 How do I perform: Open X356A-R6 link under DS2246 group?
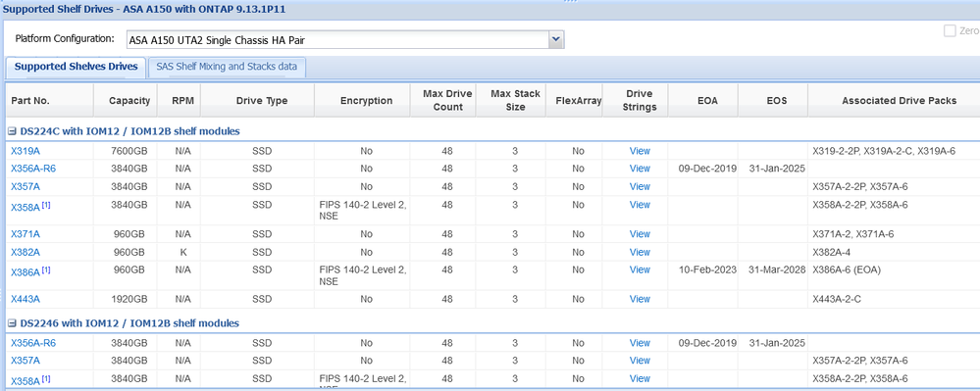[33, 343]
